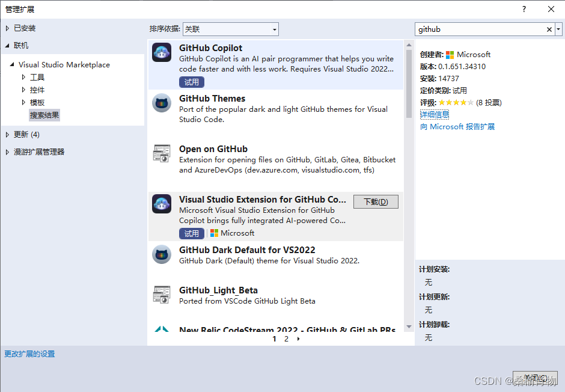Open the search box history dropdown arrow
This screenshot has width=565, height=392.
[x=558, y=29]
